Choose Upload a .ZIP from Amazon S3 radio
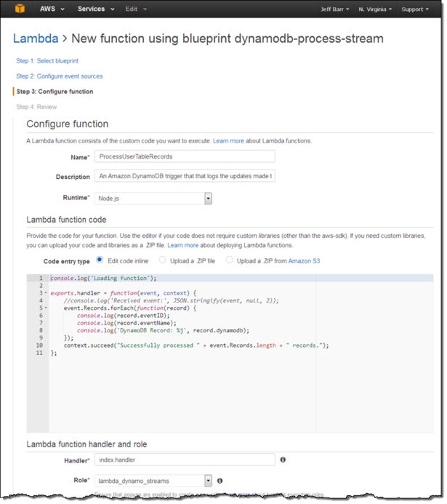The width and height of the screenshot is (447, 504). click(x=229, y=260)
